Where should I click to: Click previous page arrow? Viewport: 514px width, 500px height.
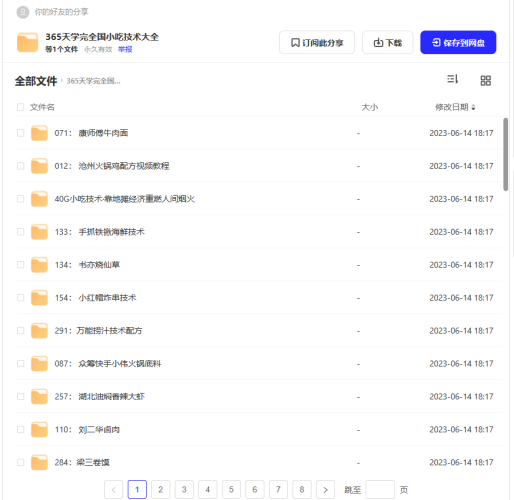pyautogui.click(x=113, y=490)
